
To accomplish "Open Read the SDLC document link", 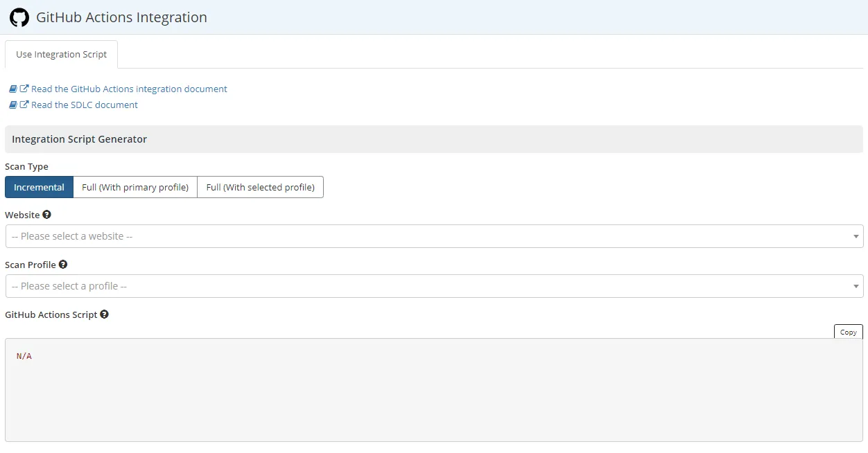I will (x=85, y=105).
